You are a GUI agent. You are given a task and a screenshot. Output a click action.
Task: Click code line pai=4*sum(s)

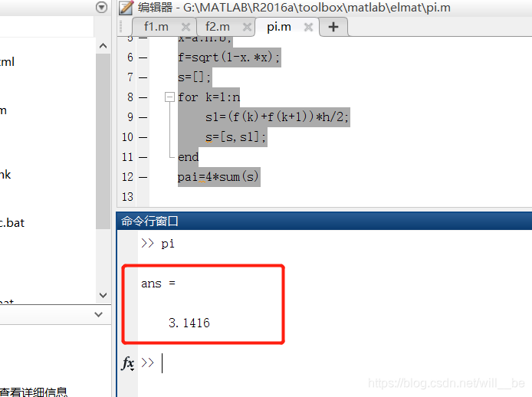218,177
